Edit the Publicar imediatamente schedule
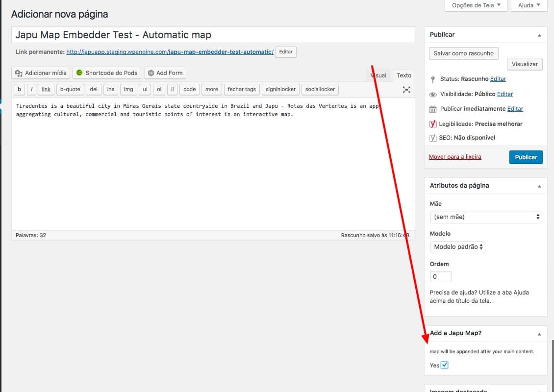This screenshot has height=392, width=554. pyautogui.click(x=515, y=109)
